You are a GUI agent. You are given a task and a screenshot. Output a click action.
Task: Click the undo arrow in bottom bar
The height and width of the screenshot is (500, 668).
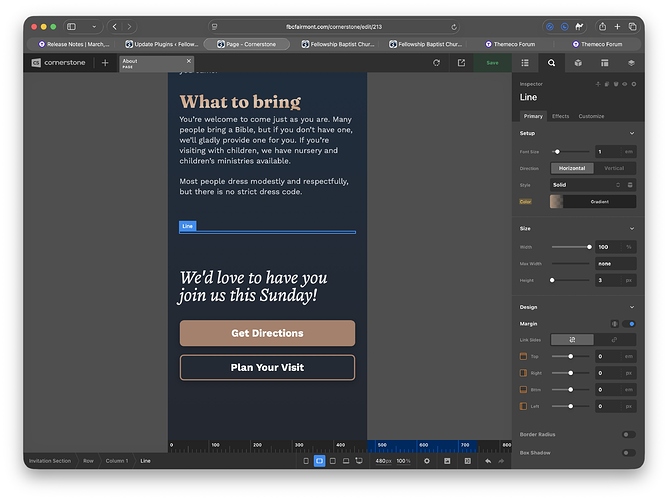pos(488,461)
